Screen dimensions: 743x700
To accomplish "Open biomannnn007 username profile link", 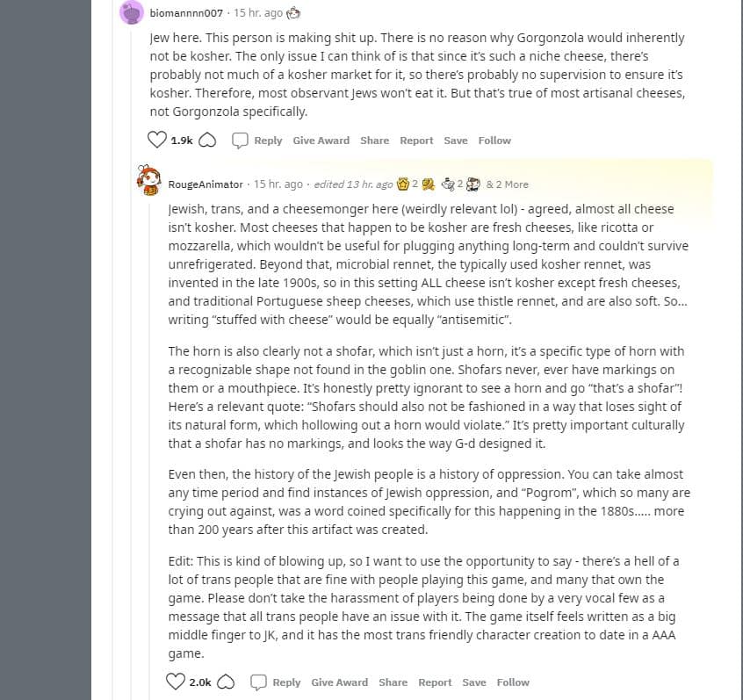I will [x=186, y=13].
